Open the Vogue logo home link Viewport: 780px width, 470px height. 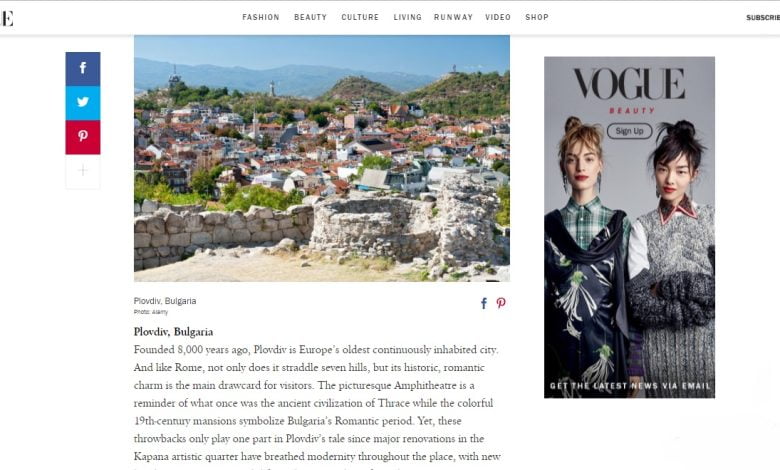point(6,18)
